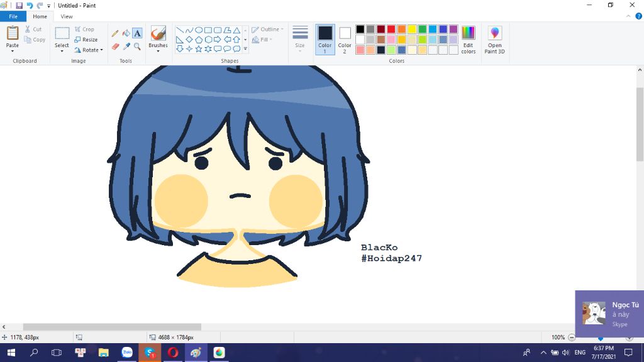The height and width of the screenshot is (362, 644).
Task: Open Paint 3D
Action: pyautogui.click(x=494, y=40)
